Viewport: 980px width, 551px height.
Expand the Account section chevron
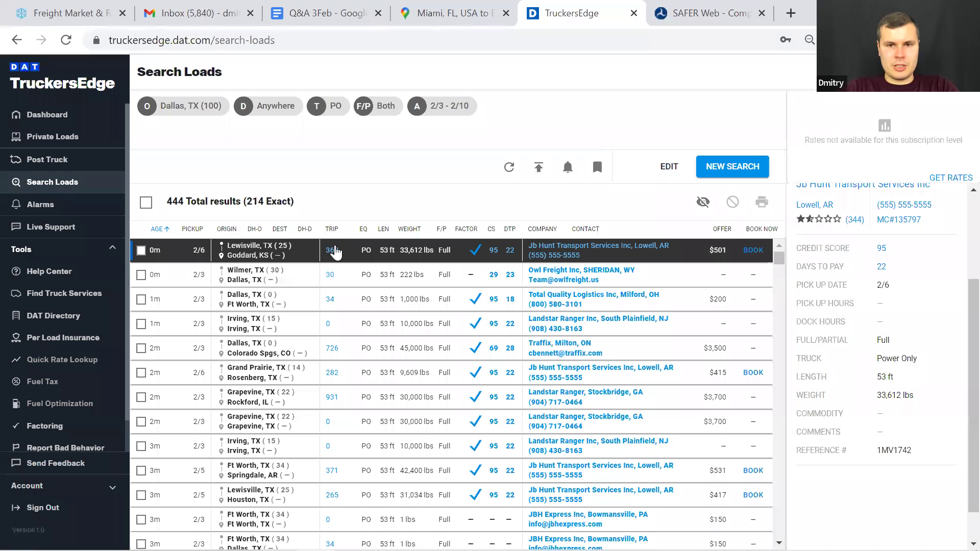(x=112, y=487)
